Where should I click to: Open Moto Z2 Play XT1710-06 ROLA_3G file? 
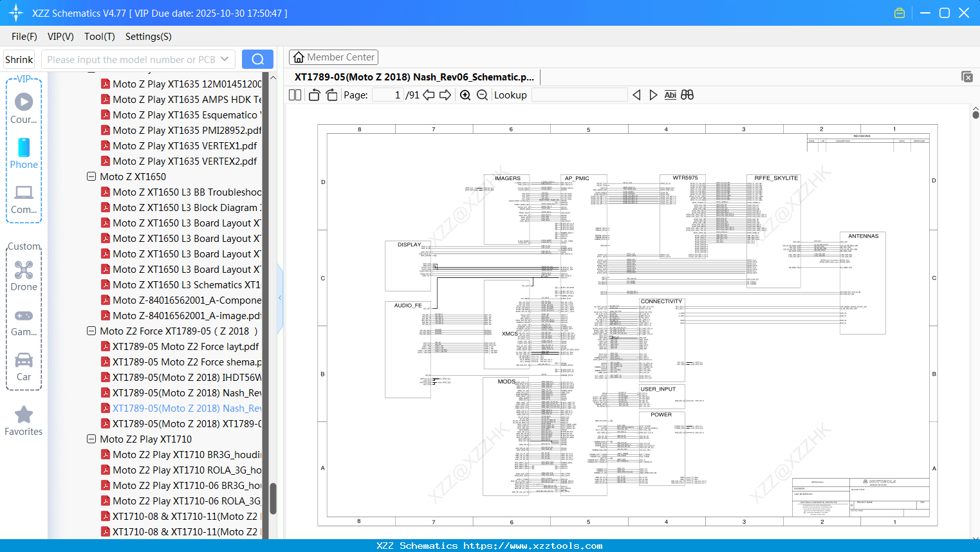click(187, 501)
